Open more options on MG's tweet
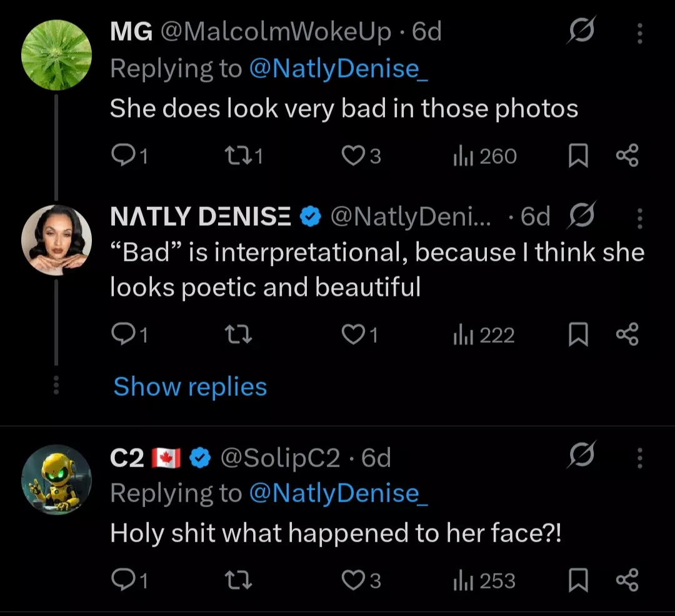 [x=639, y=34]
